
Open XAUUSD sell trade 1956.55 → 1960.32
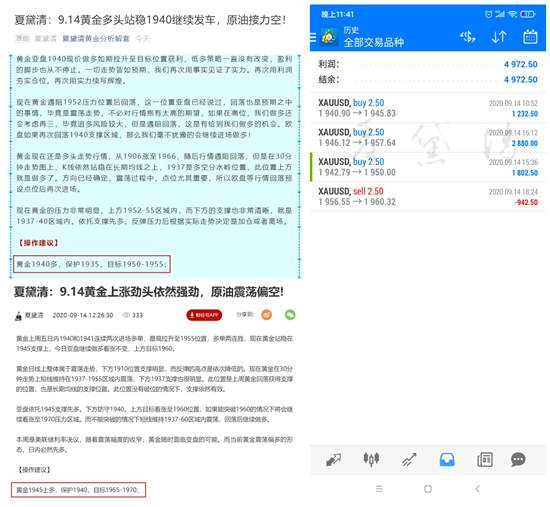pos(428,196)
